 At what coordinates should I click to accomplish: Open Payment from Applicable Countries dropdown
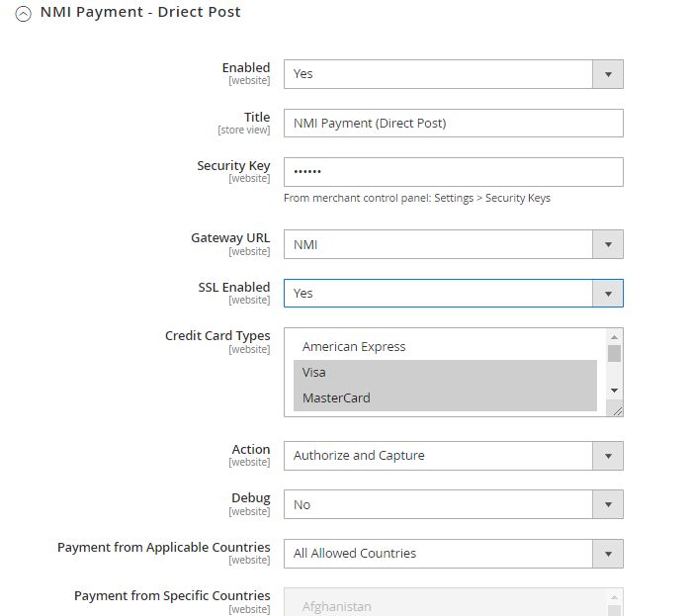click(438, 554)
